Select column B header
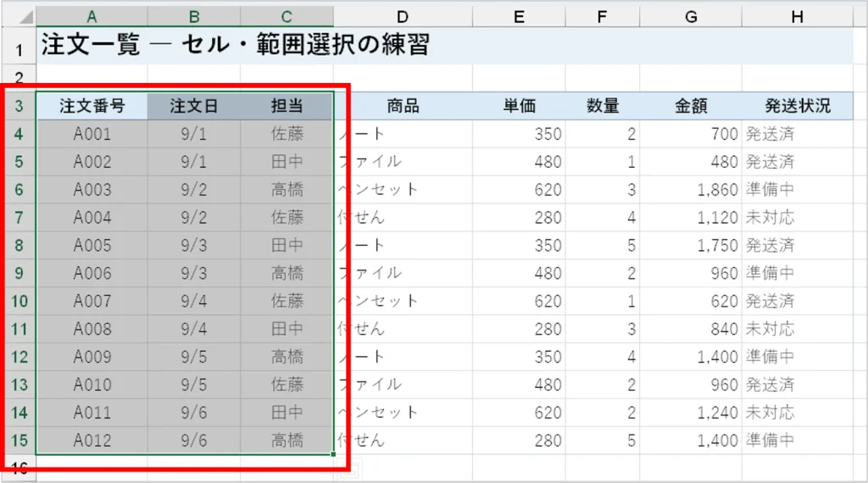 coord(194,17)
